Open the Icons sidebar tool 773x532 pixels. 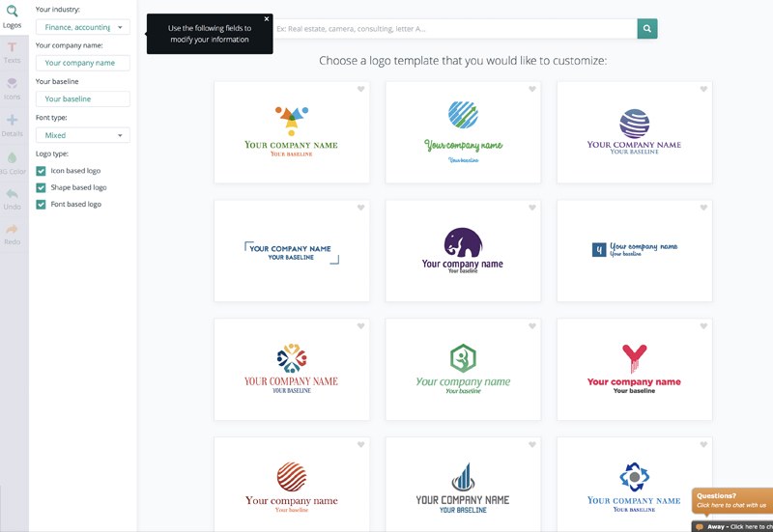[12, 89]
